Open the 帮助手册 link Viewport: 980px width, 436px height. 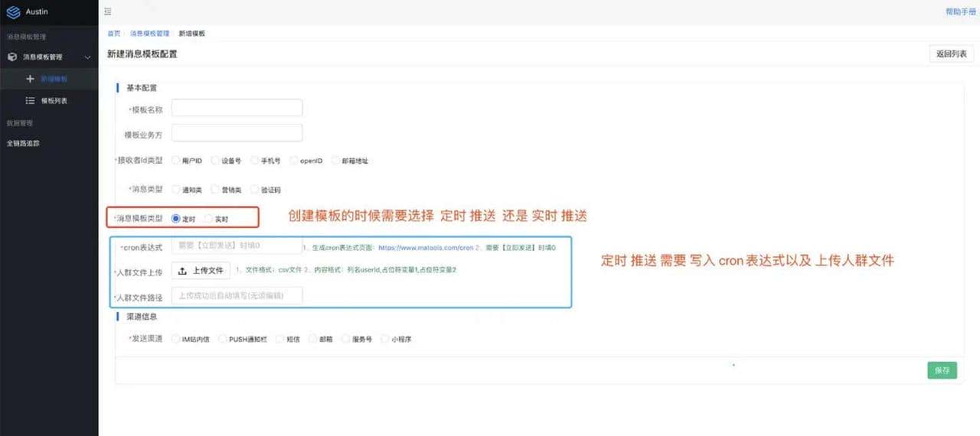[x=961, y=11]
